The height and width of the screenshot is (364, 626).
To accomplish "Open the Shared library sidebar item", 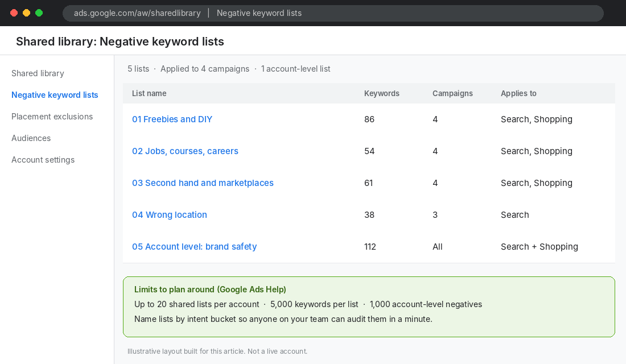I will coord(38,73).
